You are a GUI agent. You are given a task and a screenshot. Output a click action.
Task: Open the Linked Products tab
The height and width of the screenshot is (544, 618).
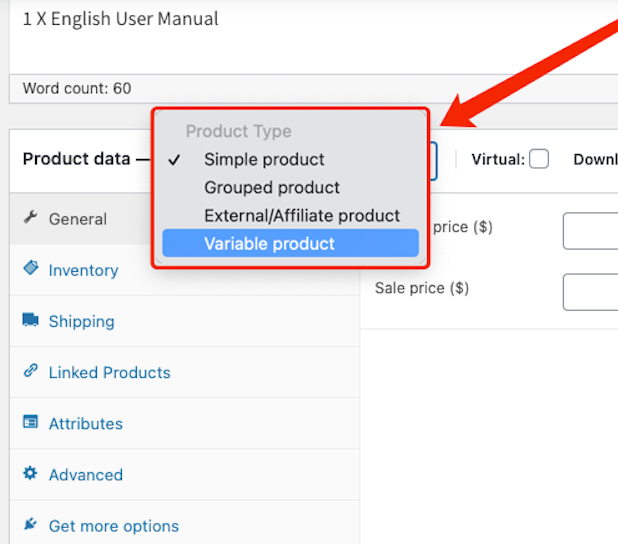[x=184, y=373]
